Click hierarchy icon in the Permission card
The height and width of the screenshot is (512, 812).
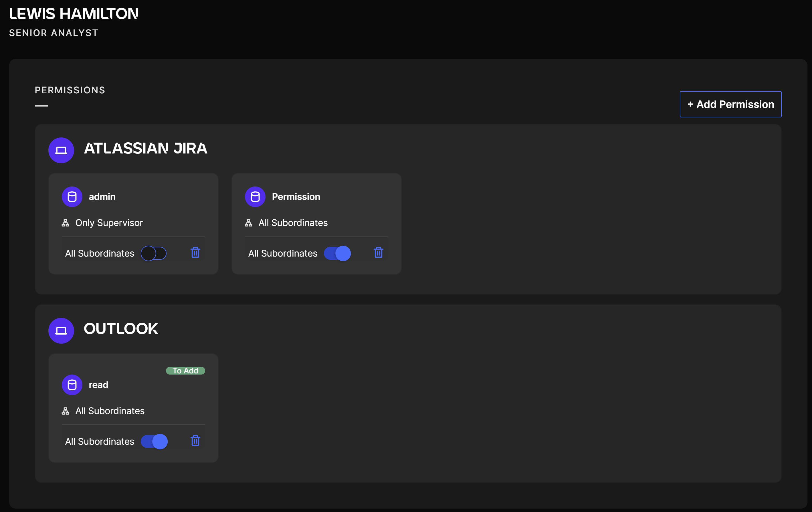coord(249,223)
